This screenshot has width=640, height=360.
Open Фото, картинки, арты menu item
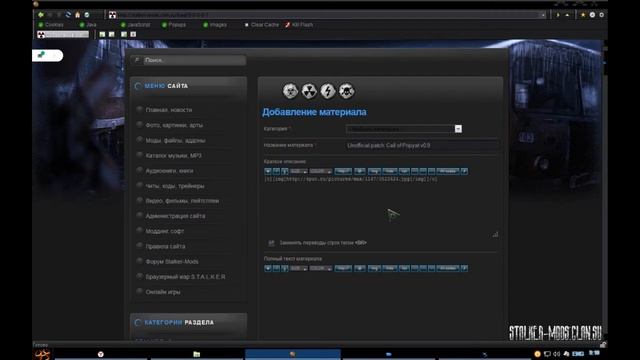[x=174, y=125]
